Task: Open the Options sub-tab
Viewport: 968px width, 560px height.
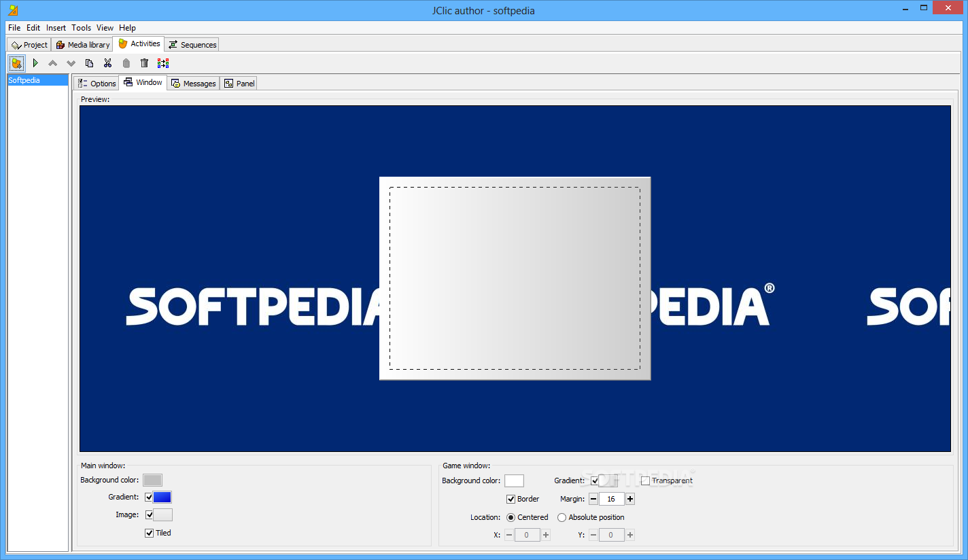Action: point(97,84)
